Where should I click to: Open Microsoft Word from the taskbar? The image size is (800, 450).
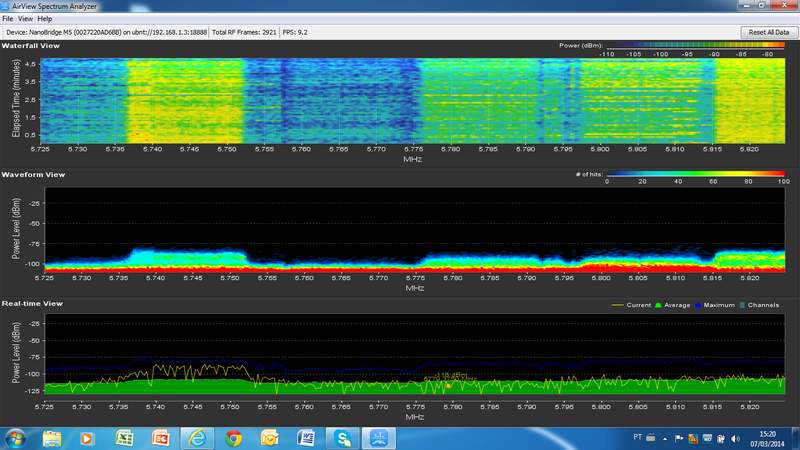[307, 438]
